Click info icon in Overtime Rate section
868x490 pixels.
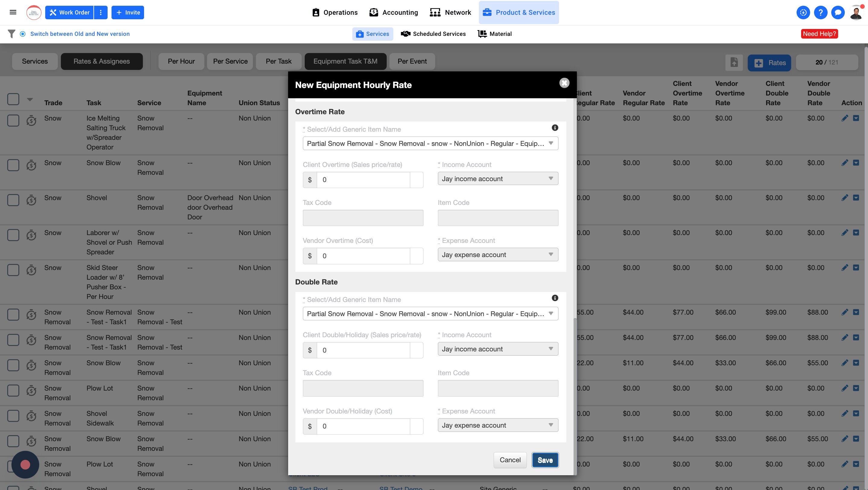pos(555,128)
